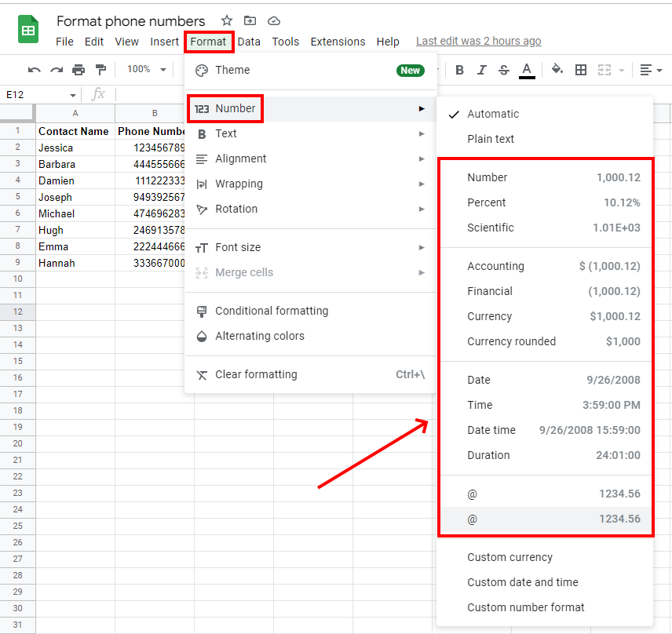Click the undo icon in toolbar
Viewport: 672px width, 634px height.
[x=34, y=70]
